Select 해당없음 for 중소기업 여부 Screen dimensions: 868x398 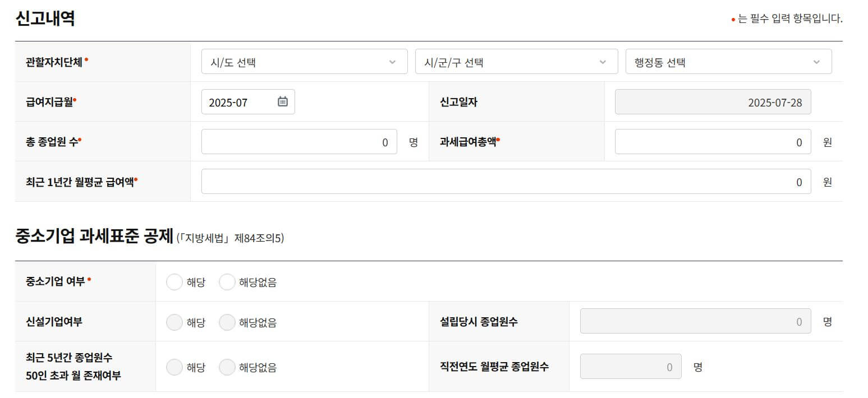227,281
